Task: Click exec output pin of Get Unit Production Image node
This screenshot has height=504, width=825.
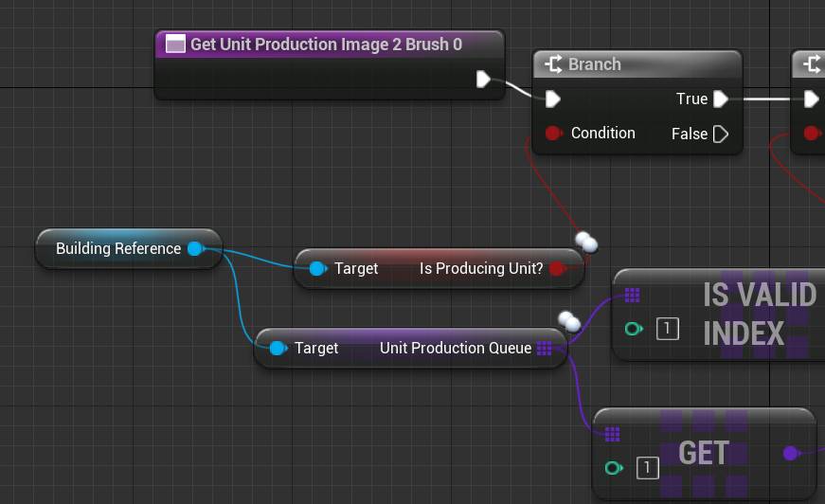Action: [x=484, y=79]
